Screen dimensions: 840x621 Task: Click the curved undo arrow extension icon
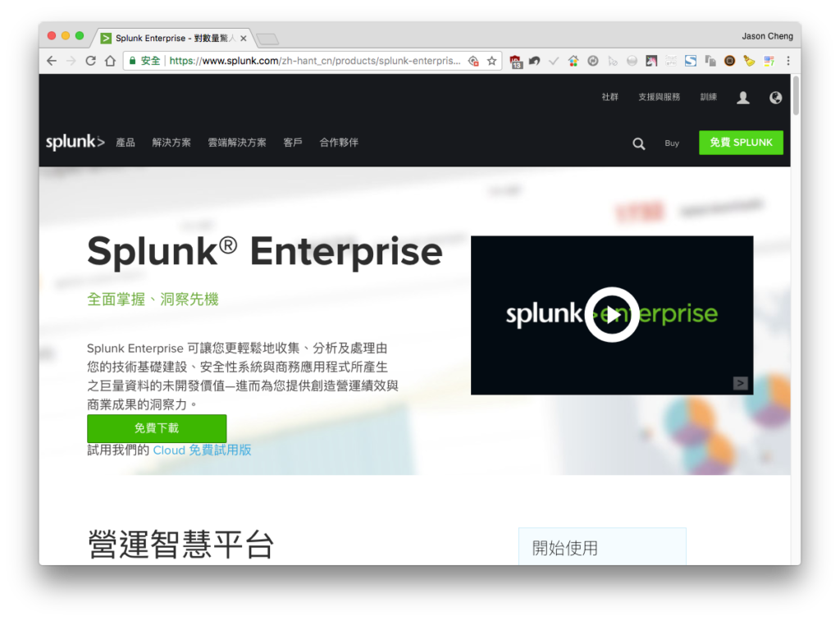tap(534, 61)
